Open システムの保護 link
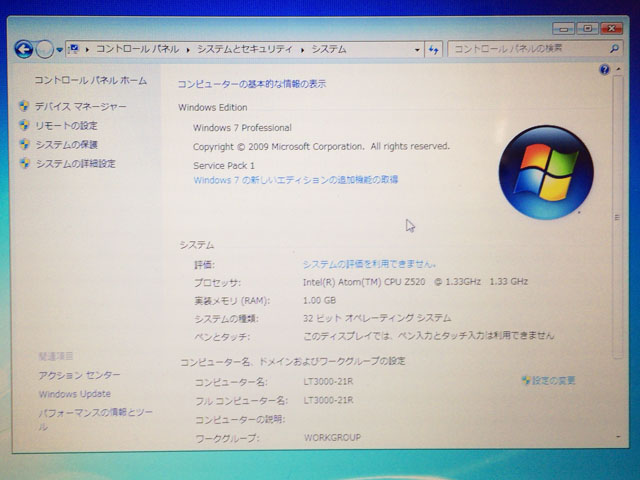Screen dimensions: 640x480 (67, 144)
